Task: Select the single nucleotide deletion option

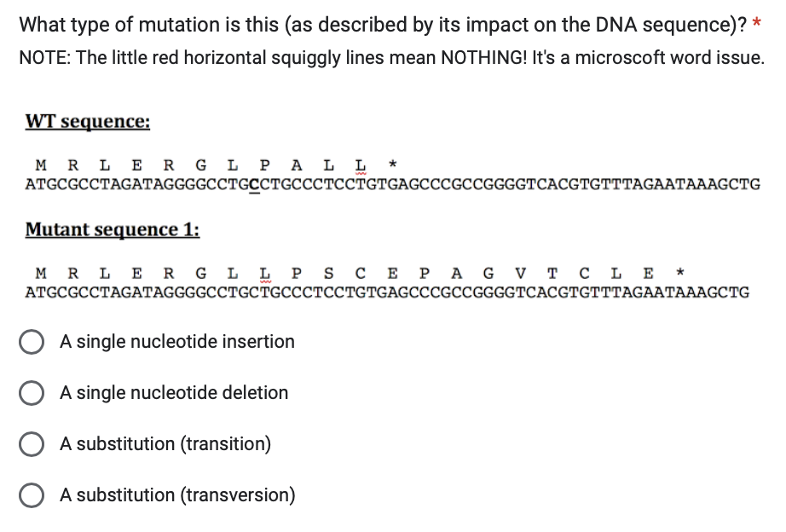Action: click(173, 392)
